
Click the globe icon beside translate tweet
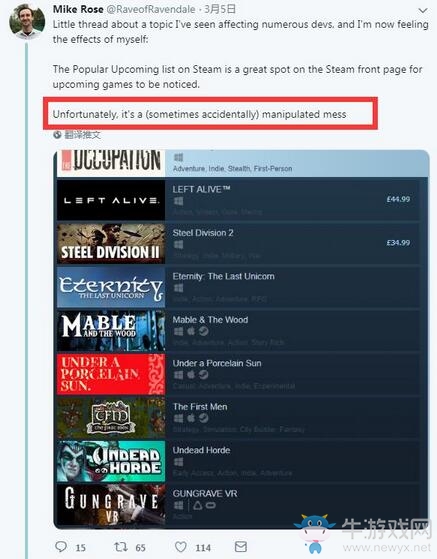click(x=57, y=135)
